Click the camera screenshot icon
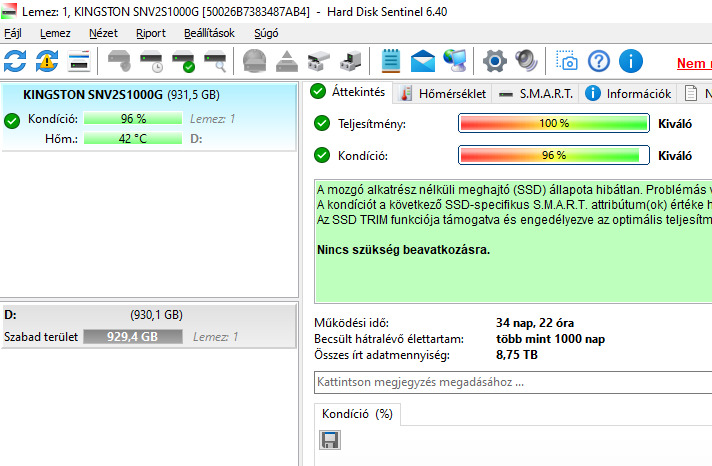712x466 pixels. point(567,61)
